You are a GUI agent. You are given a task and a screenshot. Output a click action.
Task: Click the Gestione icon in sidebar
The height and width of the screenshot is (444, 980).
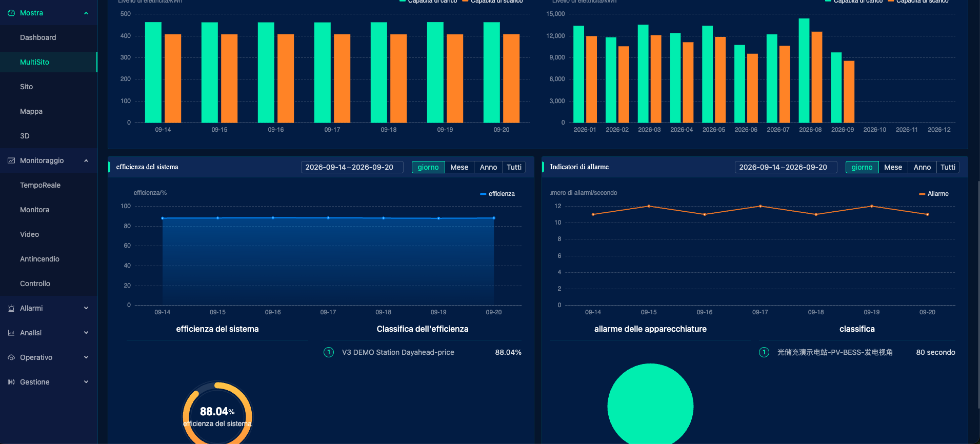11,382
